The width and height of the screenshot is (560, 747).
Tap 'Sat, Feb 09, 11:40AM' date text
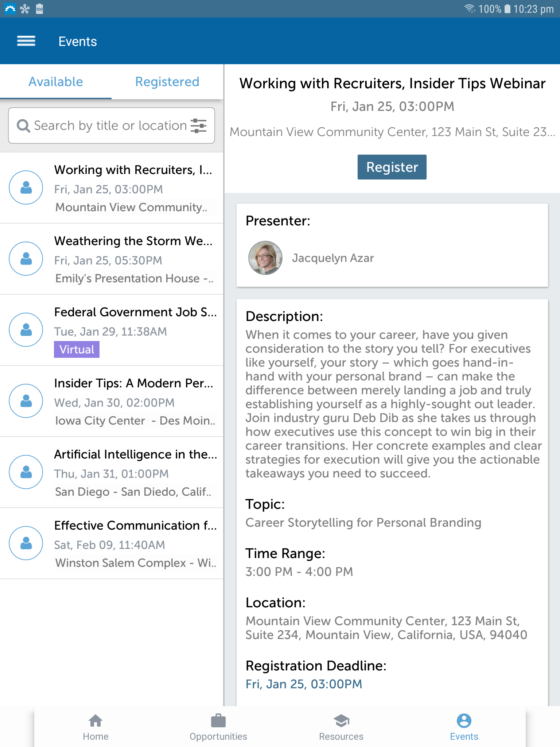click(109, 545)
